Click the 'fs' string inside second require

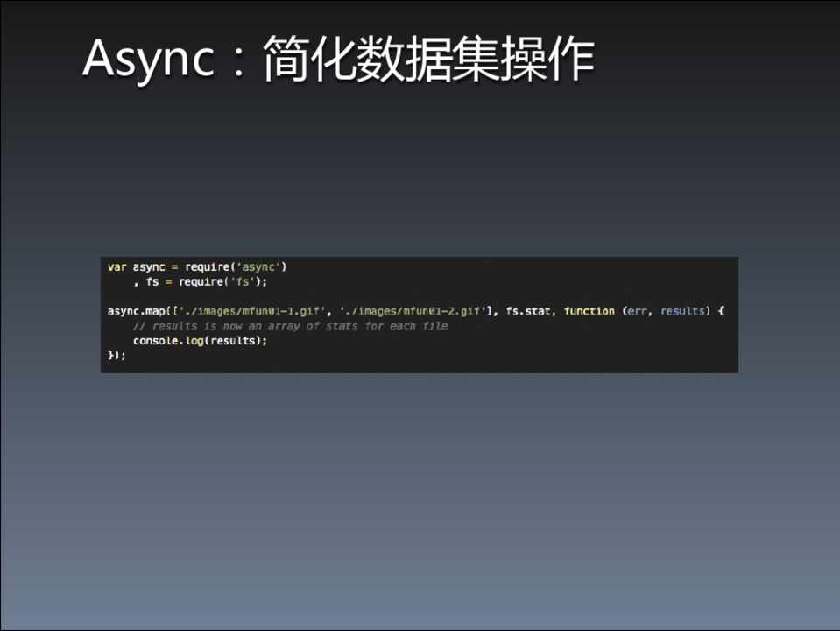pyautogui.click(x=244, y=281)
